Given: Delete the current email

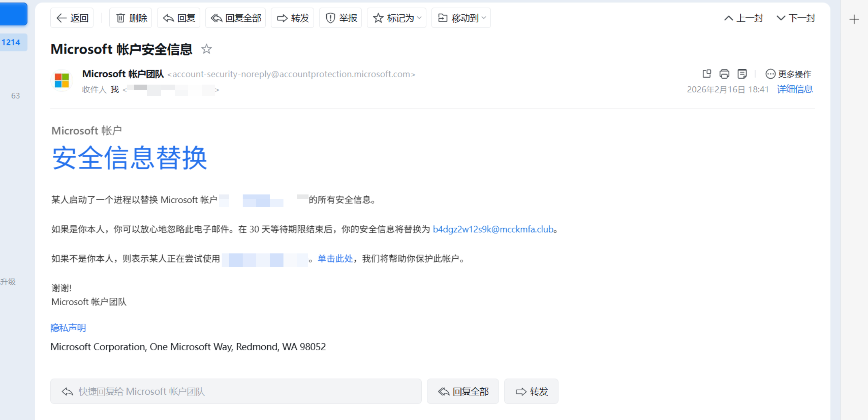Looking at the screenshot, I should 130,18.
